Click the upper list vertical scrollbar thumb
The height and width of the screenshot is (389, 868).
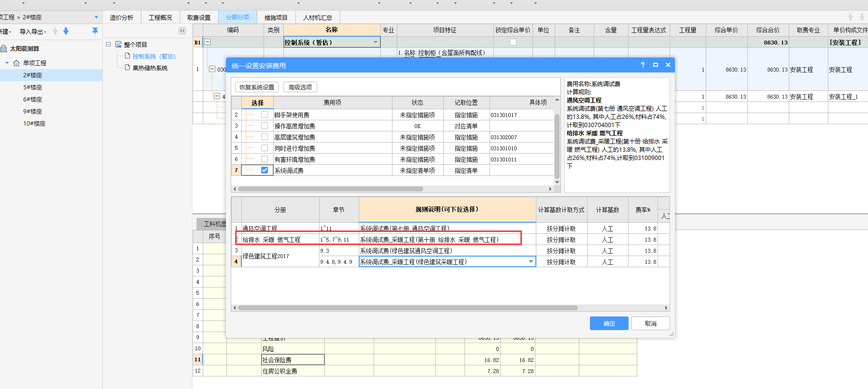tap(557, 145)
